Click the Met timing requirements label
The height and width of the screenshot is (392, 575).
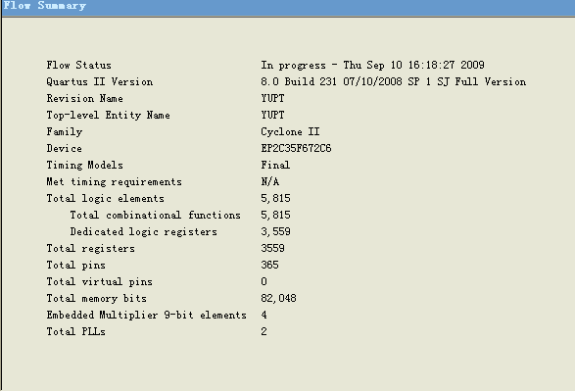coord(114,181)
